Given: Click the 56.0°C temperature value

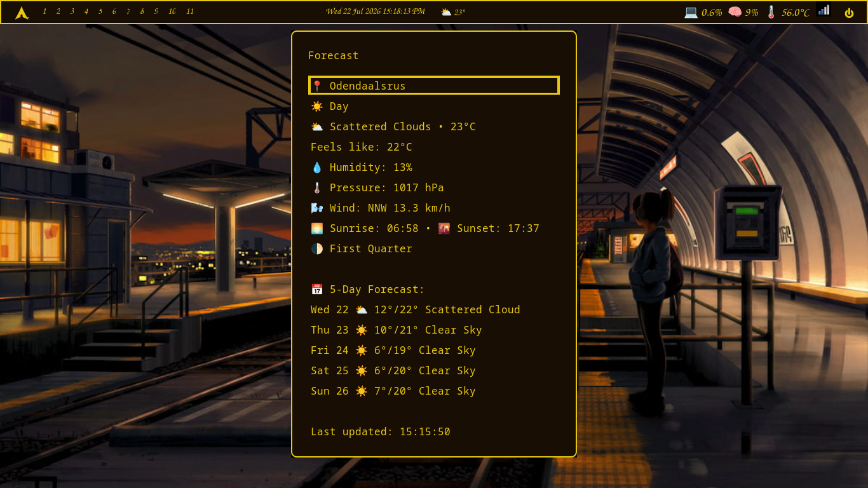Looking at the screenshot, I should pos(796,12).
